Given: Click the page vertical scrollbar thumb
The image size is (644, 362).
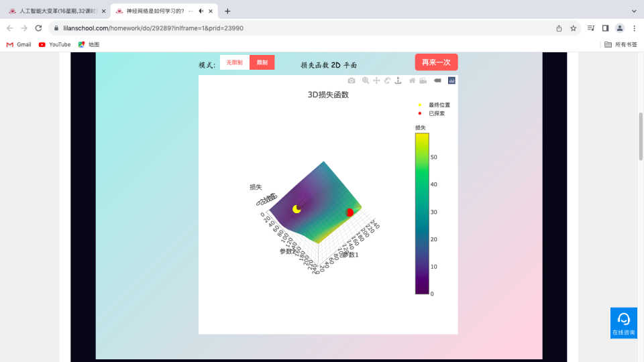Looking at the screenshot, I should coord(640,136).
